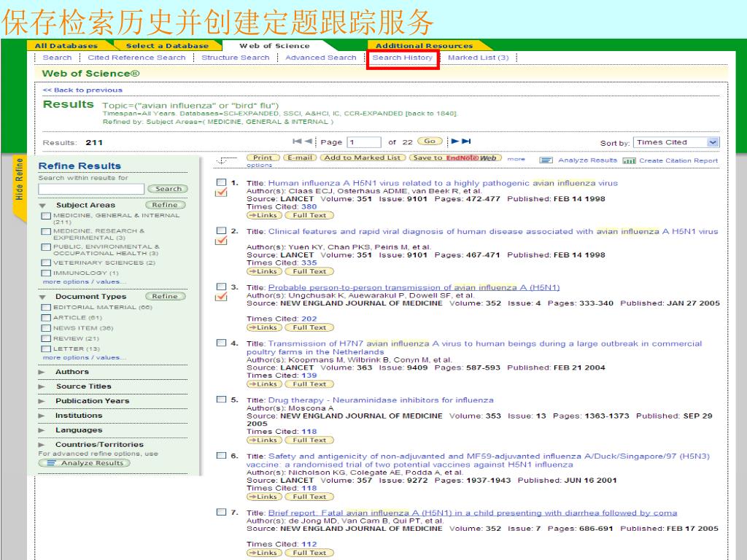Click the marked-list checkmark icon under result 3
747x560 pixels.
[222, 297]
